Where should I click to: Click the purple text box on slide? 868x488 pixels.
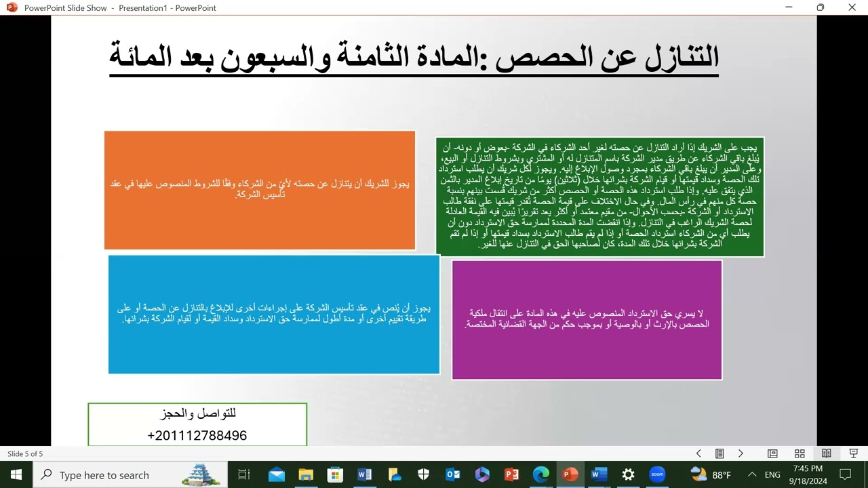tap(587, 320)
